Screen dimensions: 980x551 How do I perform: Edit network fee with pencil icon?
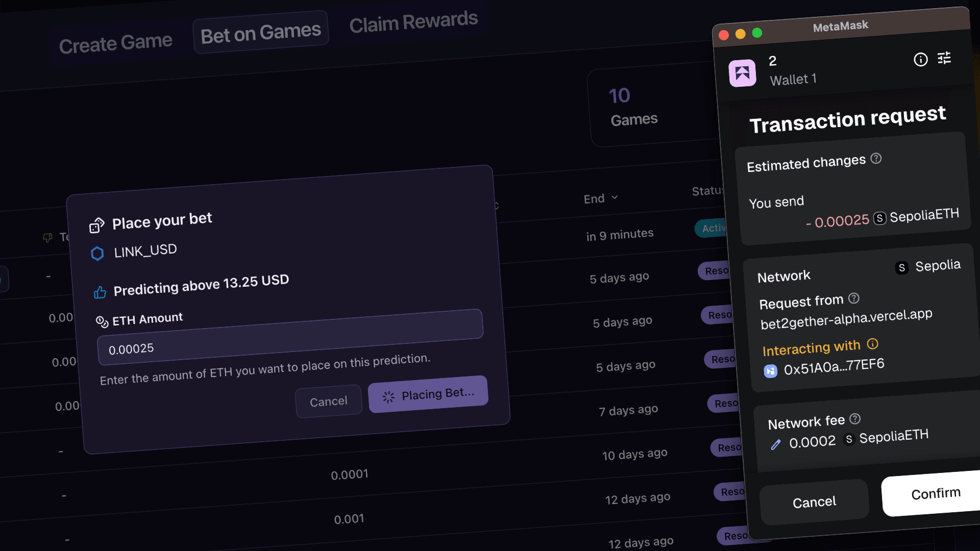tap(776, 445)
